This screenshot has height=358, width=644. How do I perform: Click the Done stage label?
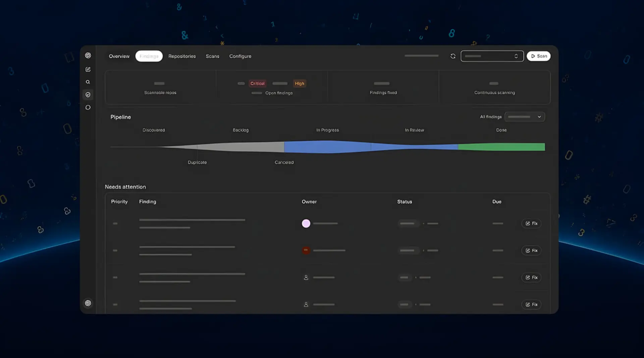[501, 130]
